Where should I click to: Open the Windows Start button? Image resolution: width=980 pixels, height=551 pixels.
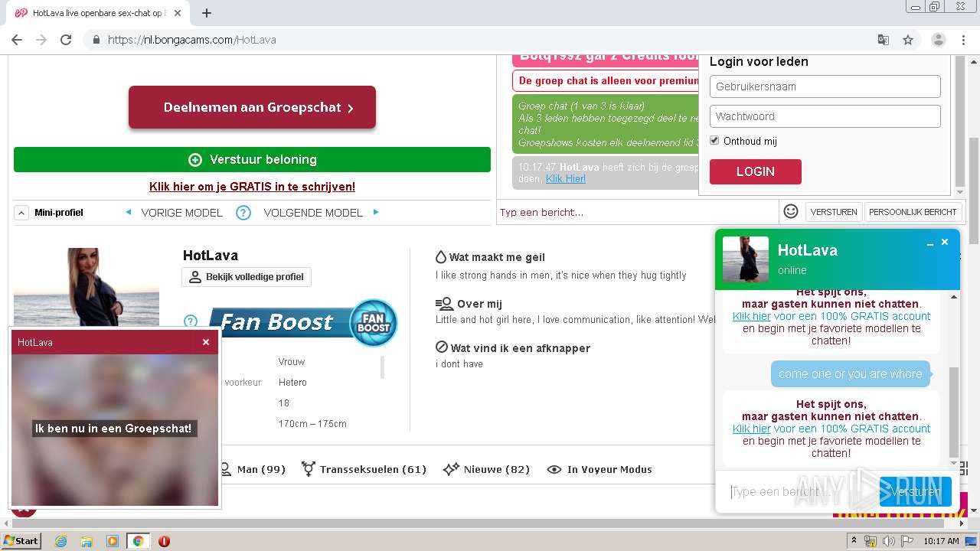click(x=21, y=541)
